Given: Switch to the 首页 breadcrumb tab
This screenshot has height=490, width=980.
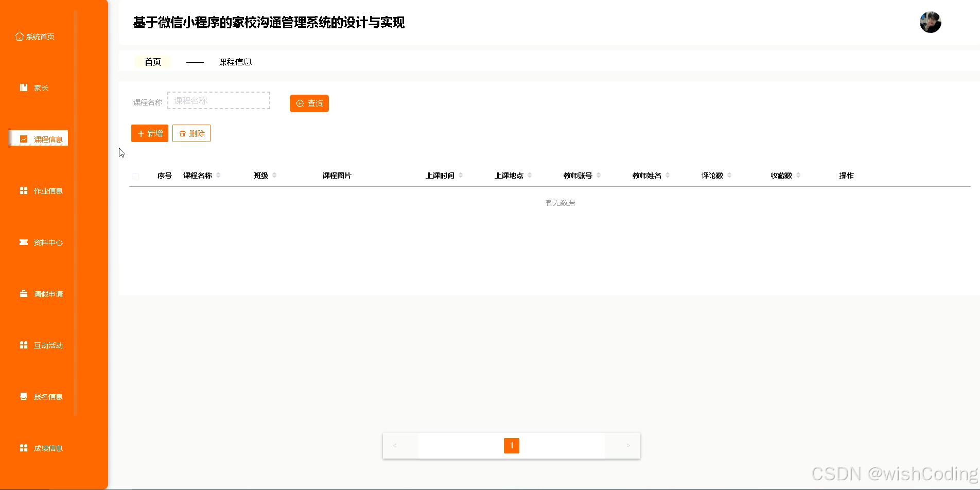Looking at the screenshot, I should click(152, 61).
